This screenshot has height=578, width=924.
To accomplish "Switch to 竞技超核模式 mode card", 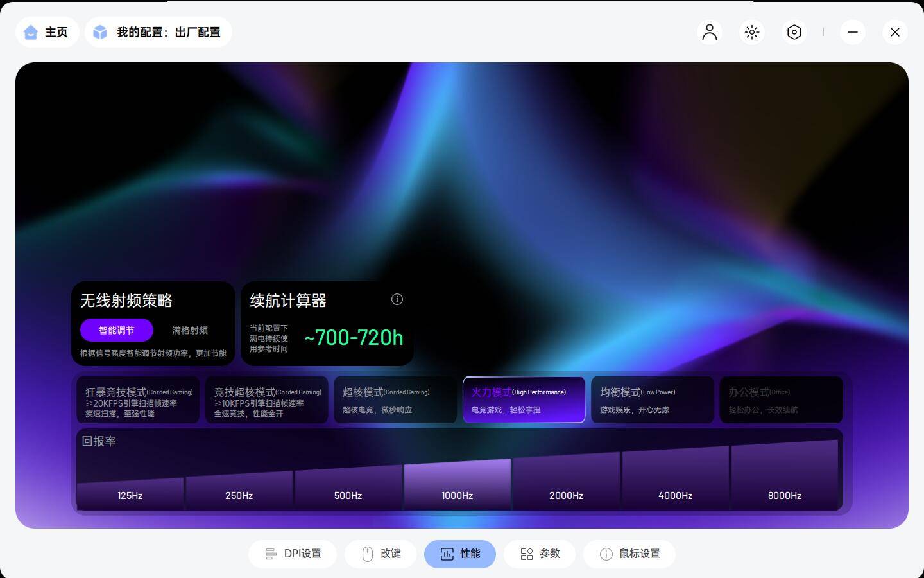I will point(267,399).
